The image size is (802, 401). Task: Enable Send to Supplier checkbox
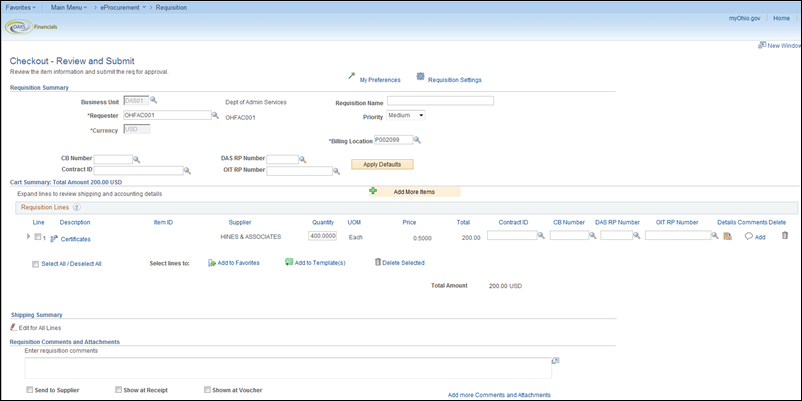click(x=30, y=390)
